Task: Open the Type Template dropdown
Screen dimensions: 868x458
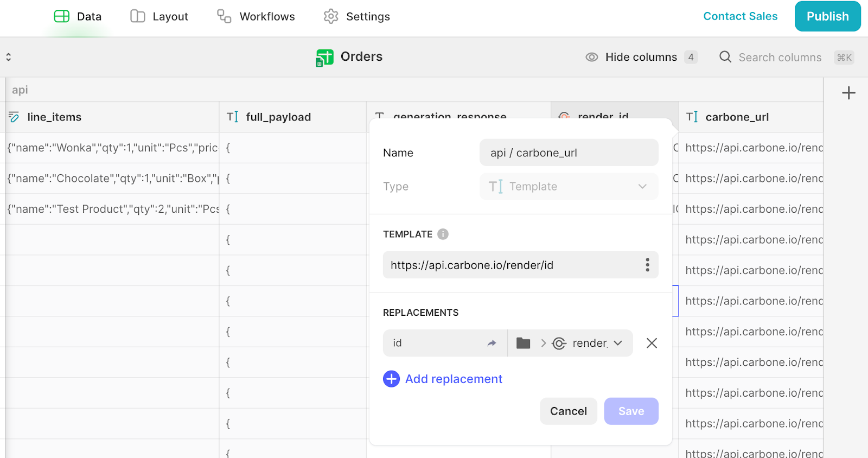Action: point(569,186)
